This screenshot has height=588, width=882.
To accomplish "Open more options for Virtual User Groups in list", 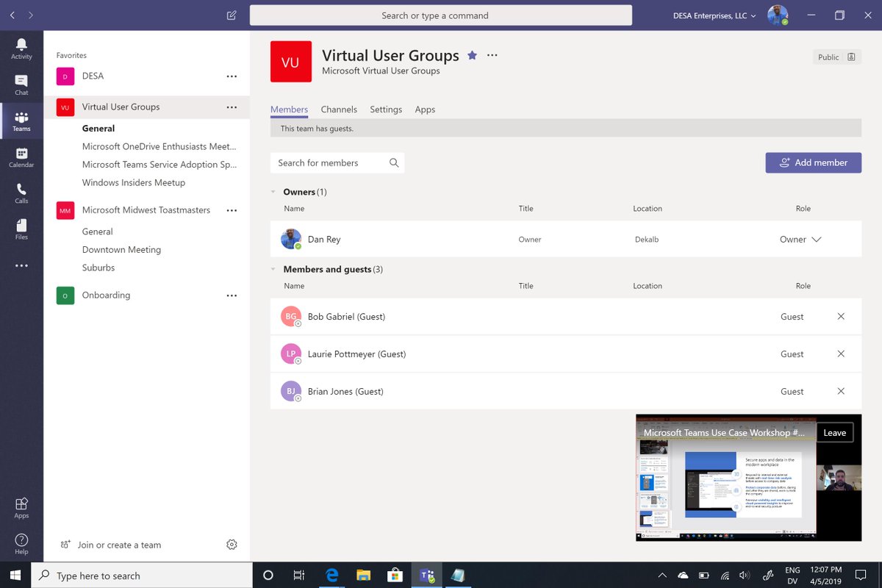I will pyautogui.click(x=232, y=107).
